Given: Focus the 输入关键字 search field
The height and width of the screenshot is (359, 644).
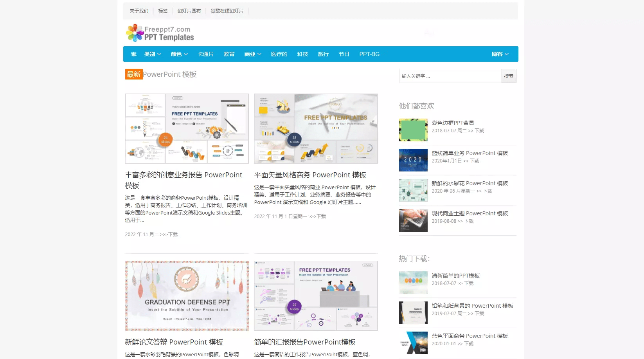Looking at the screenshot, I should coord(450,76).
